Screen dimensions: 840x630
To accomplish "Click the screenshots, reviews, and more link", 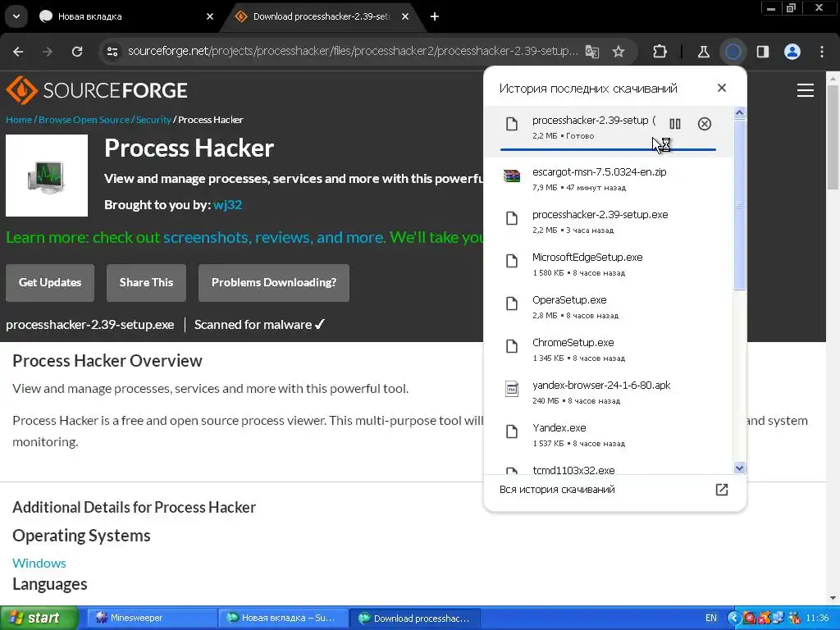I will pyautogui.click(x=274, y=237).
